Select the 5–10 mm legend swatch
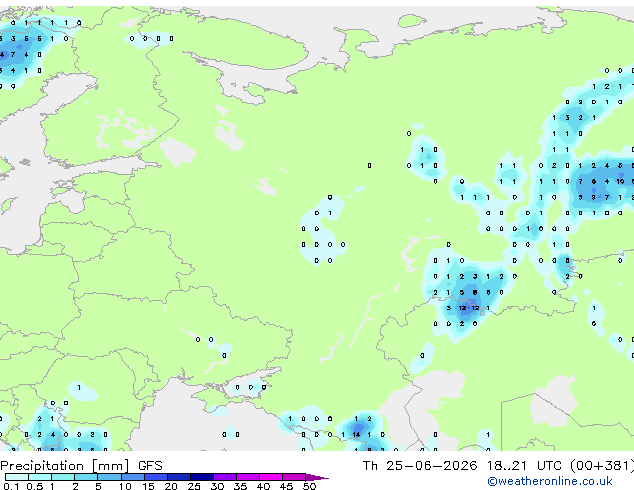 tap(110, 477)
